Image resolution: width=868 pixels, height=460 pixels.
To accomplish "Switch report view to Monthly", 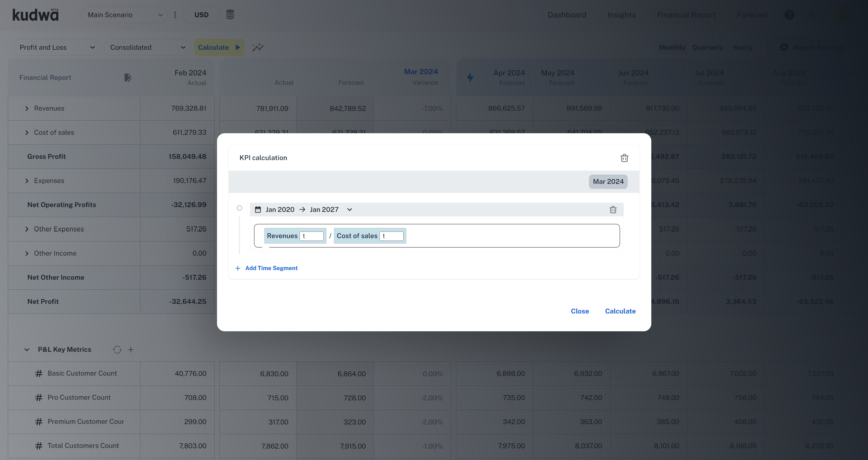I will (671, 48).
